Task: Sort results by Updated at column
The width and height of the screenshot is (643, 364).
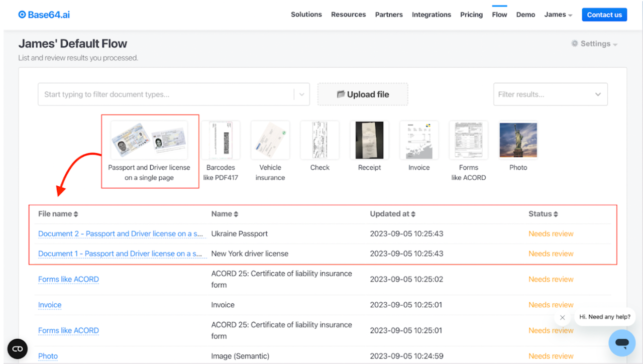Action: pyautogui.click(x=393, y=214)
